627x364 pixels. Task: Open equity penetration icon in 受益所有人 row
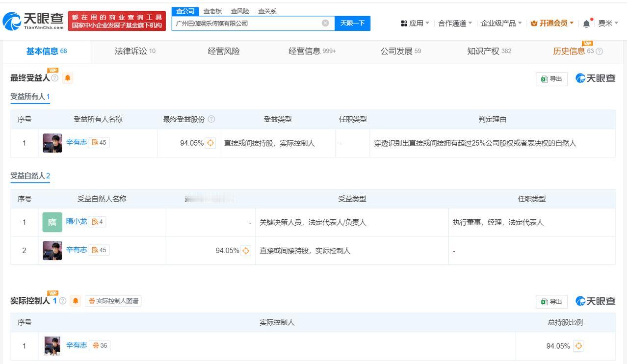pos(210,143)
